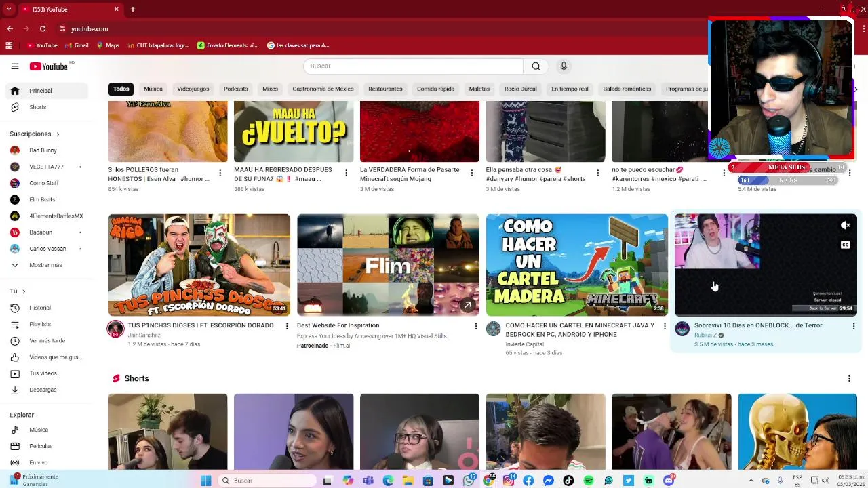Open options for Si los POLLEROS short
This screenshot has width=868, height=488.
coord(220,173)
